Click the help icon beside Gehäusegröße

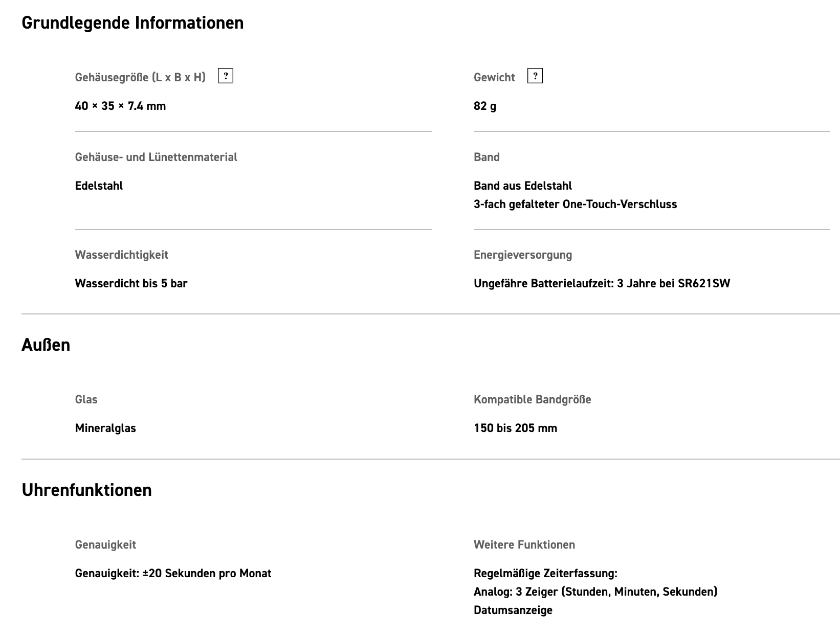[x=226, y=76]
